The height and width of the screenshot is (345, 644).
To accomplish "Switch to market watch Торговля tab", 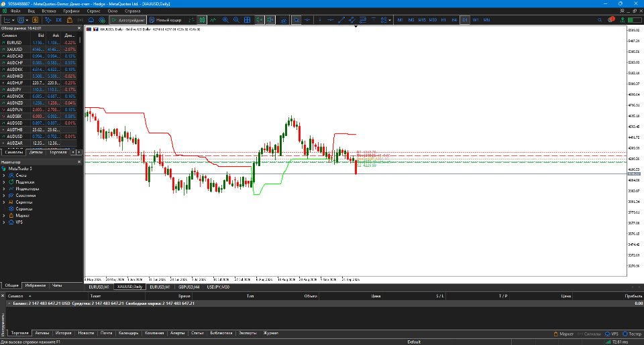I will click(x=58, y=152).
